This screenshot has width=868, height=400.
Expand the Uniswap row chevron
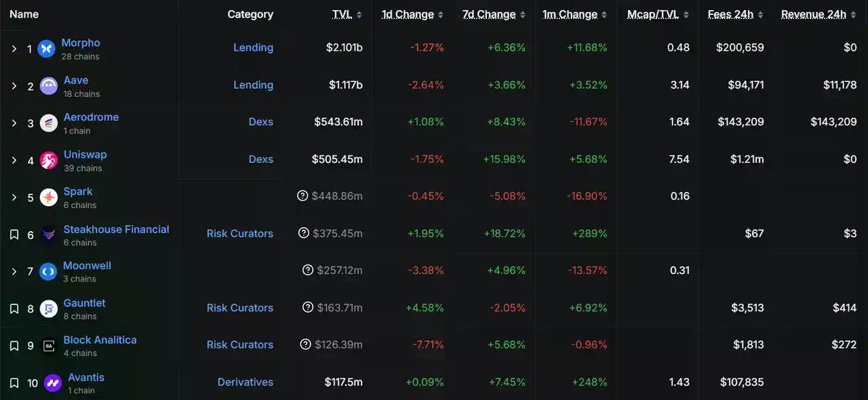pyautogui.click(x=14, y=160)
